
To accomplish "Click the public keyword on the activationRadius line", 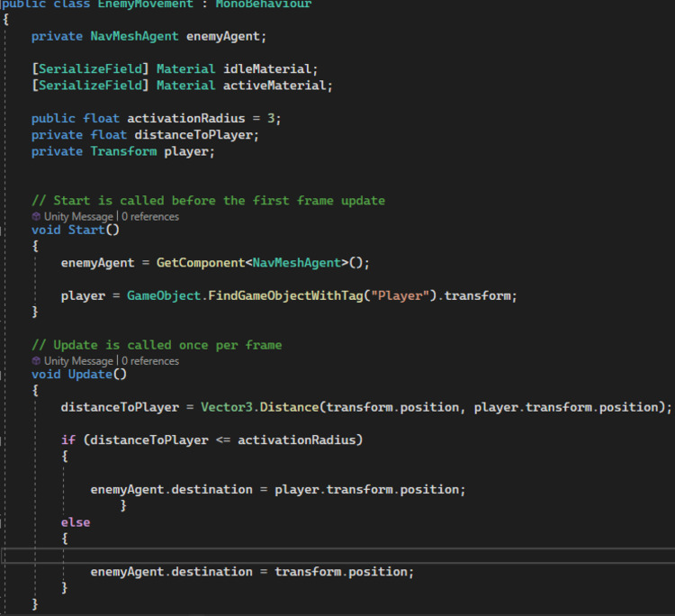I will pos(53,119).
